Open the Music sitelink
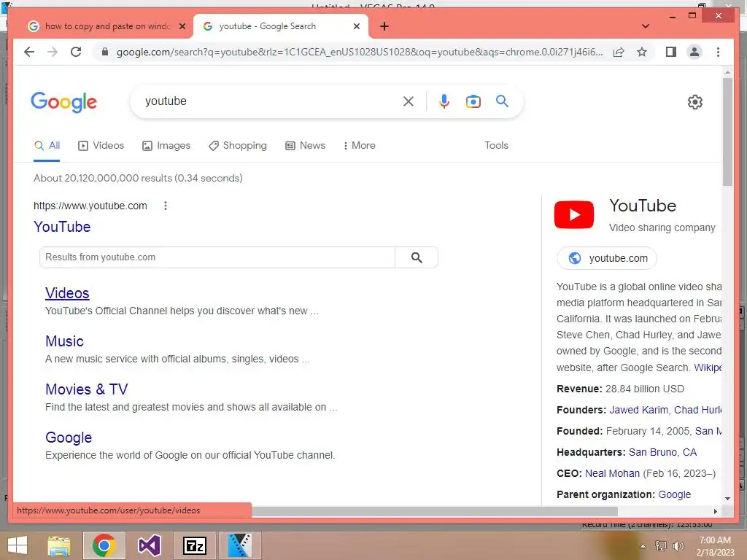This screenshot has width=747, height=560. [x=64, y=341]
